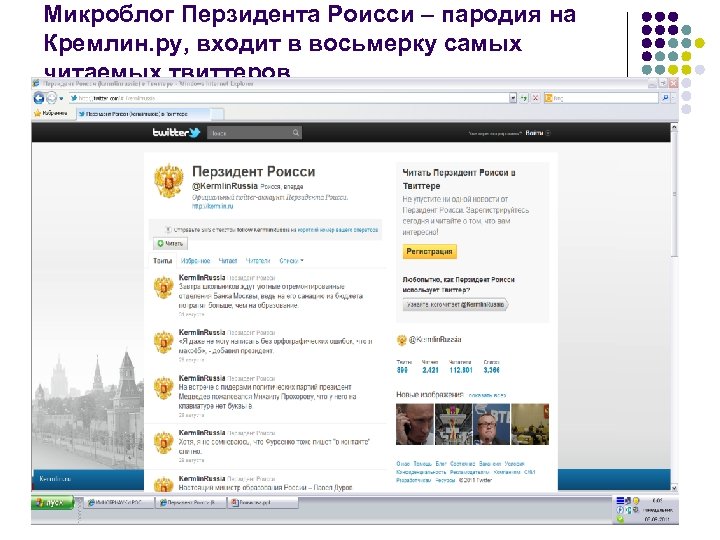Select the Читает tab
Image resolution: width=720 pixels, height=540 pixels.
(228, 260)
